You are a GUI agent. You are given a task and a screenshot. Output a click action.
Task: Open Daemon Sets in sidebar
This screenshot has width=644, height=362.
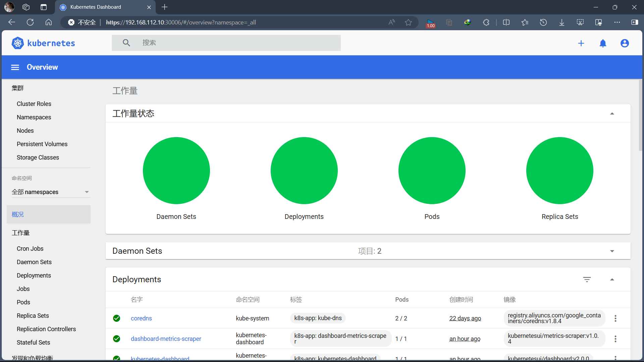pos(34,262)
